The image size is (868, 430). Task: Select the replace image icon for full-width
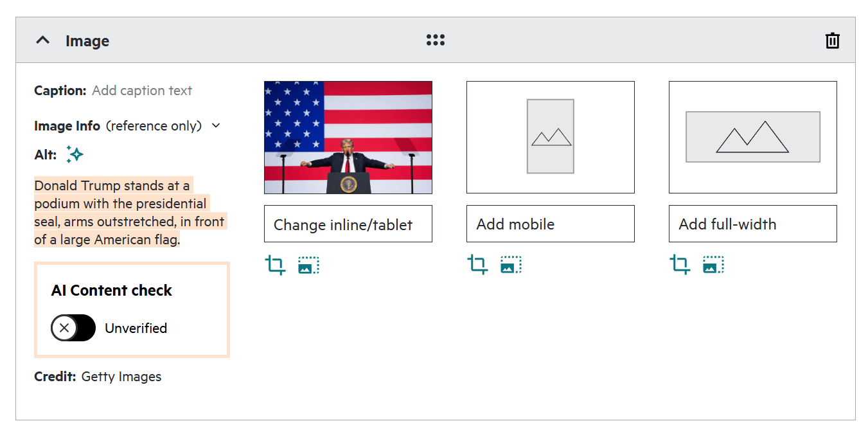[713, 264]
